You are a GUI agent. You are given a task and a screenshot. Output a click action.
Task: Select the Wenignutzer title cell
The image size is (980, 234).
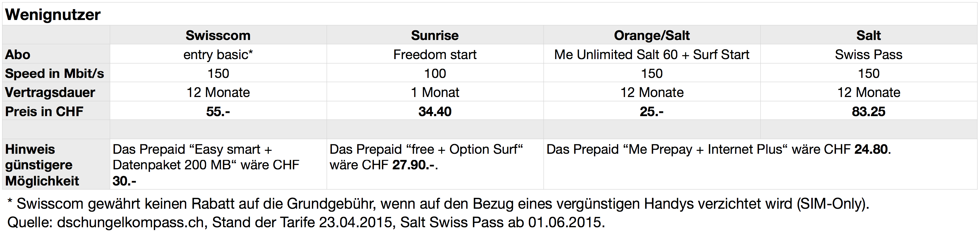coord(490,14)
